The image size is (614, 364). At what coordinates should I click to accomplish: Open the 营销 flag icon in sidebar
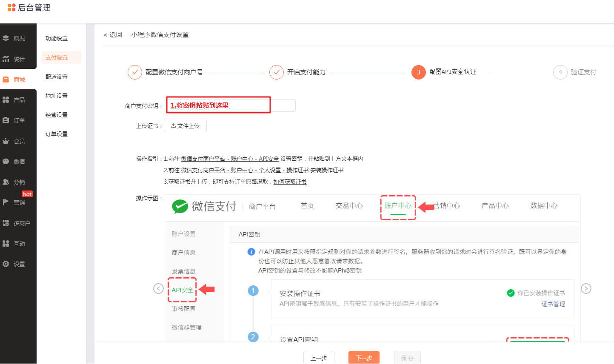(6, 202)
